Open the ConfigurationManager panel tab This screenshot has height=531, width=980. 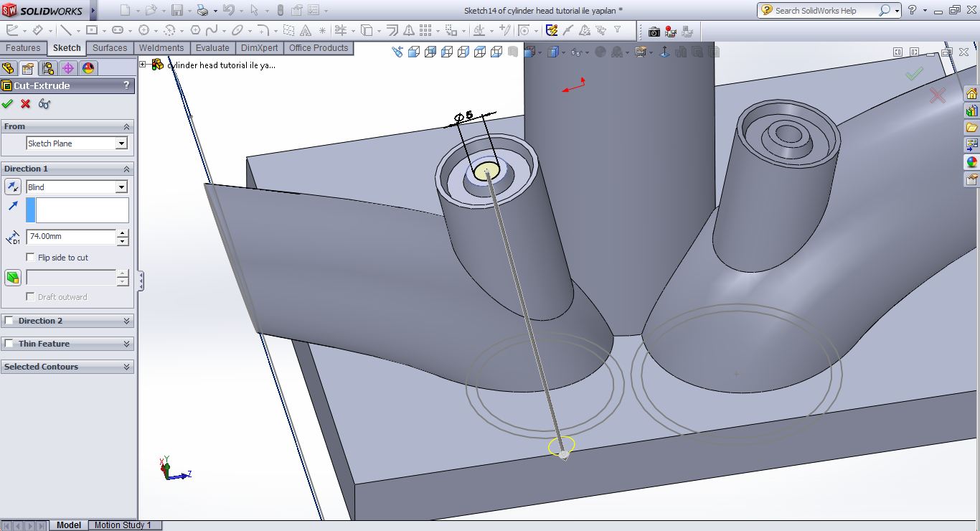48,68
